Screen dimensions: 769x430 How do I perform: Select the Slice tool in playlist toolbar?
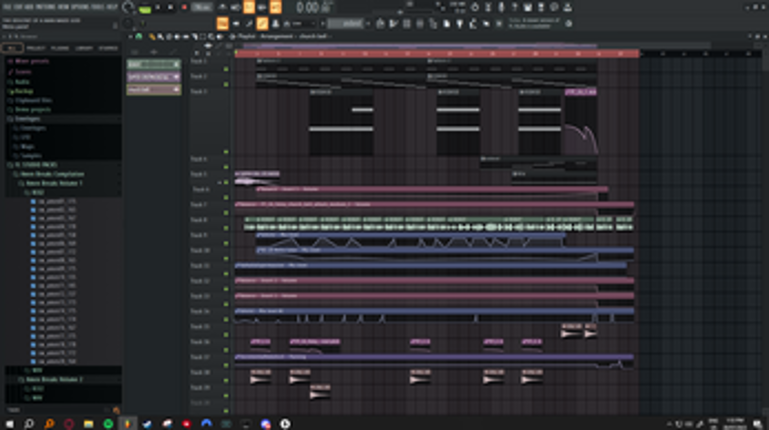[x=194, y=37]
